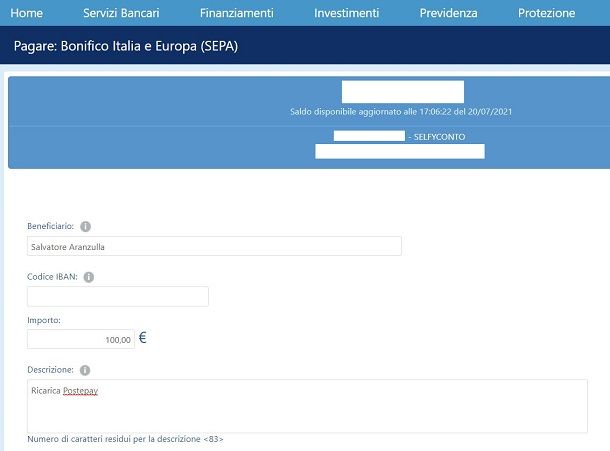Click the Beneficiario label
610x451 pixels.
point(50,226)
